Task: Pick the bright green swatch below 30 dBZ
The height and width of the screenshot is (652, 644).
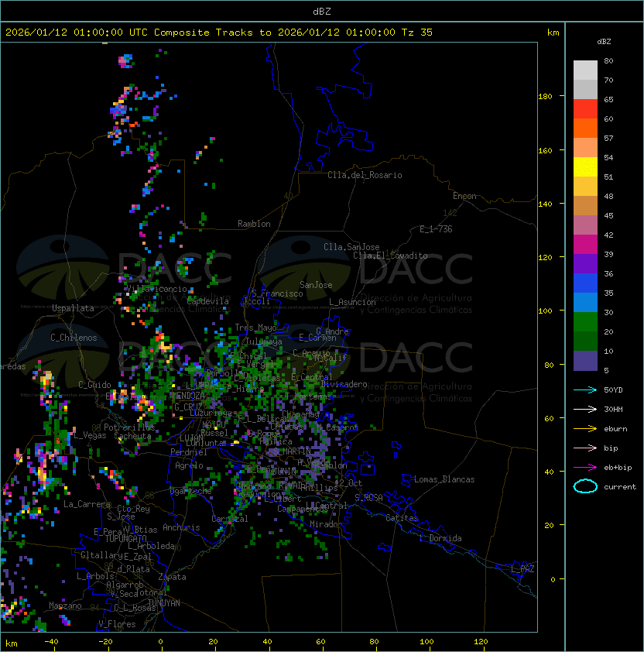Action: pos(585,322)
